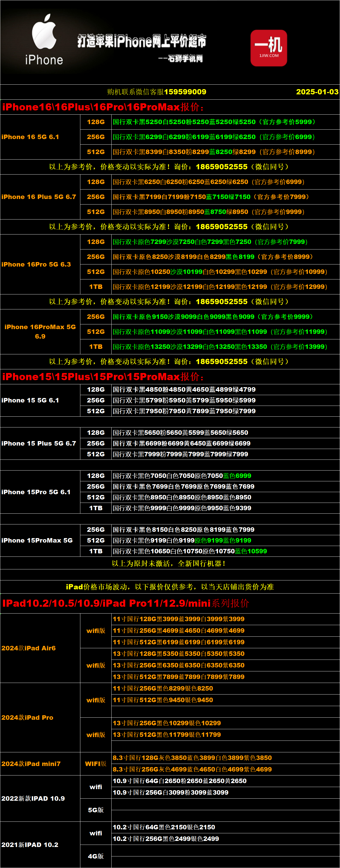Select the banner title 打造苹果iPhone网上平价超市
Image resolution: width=340 pixels, height=868 pixels.
coord(142,41)
